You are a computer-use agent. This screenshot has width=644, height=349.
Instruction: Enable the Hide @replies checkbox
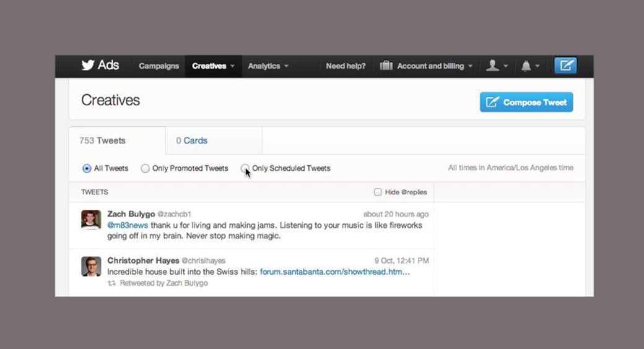click(x=378, y=192)
